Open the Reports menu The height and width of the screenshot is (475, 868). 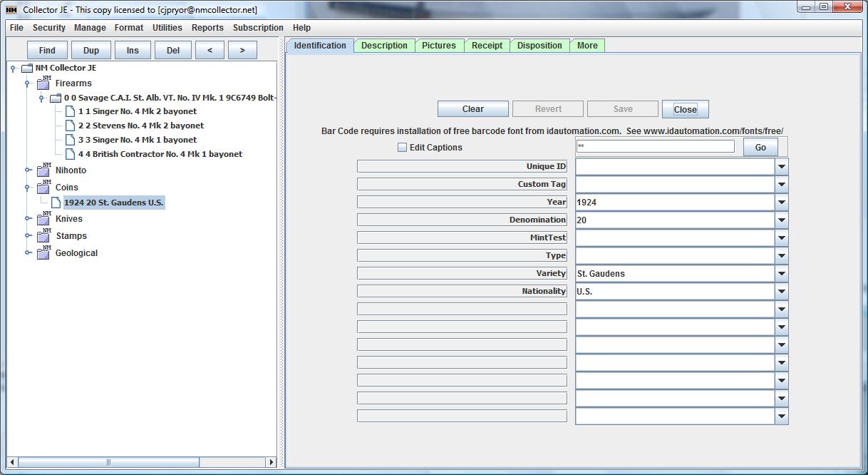tap(207, 28)
